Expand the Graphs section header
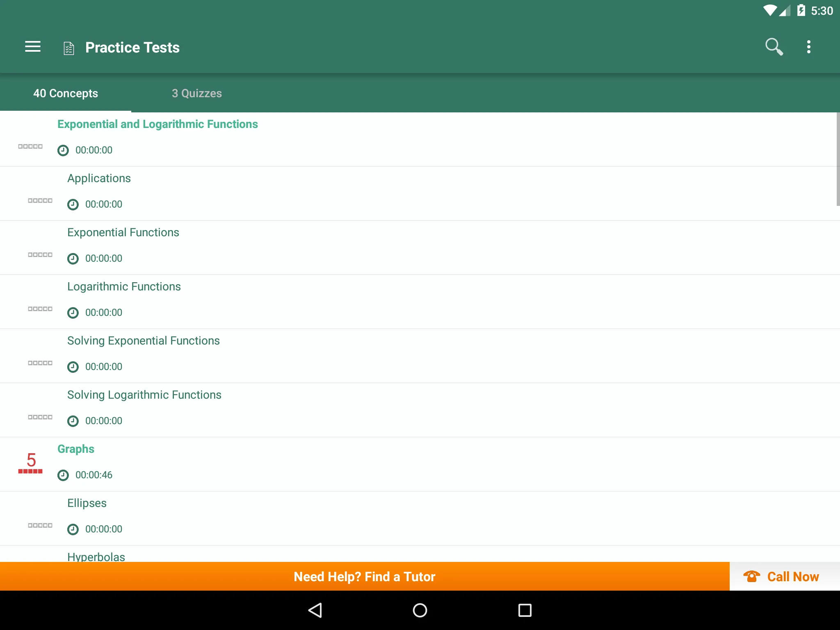Screen dimensions: 840x630 coord(75,449)
